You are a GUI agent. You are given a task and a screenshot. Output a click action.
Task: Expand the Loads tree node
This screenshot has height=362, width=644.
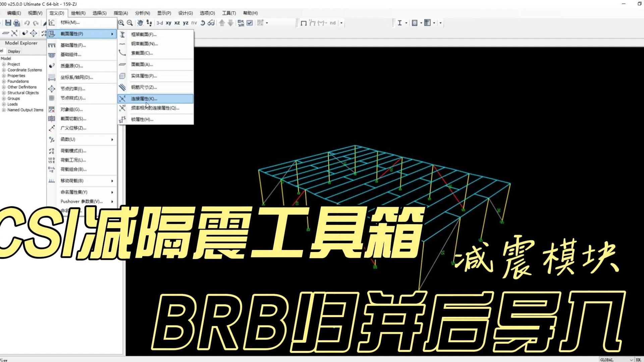(x=4, y=104)
